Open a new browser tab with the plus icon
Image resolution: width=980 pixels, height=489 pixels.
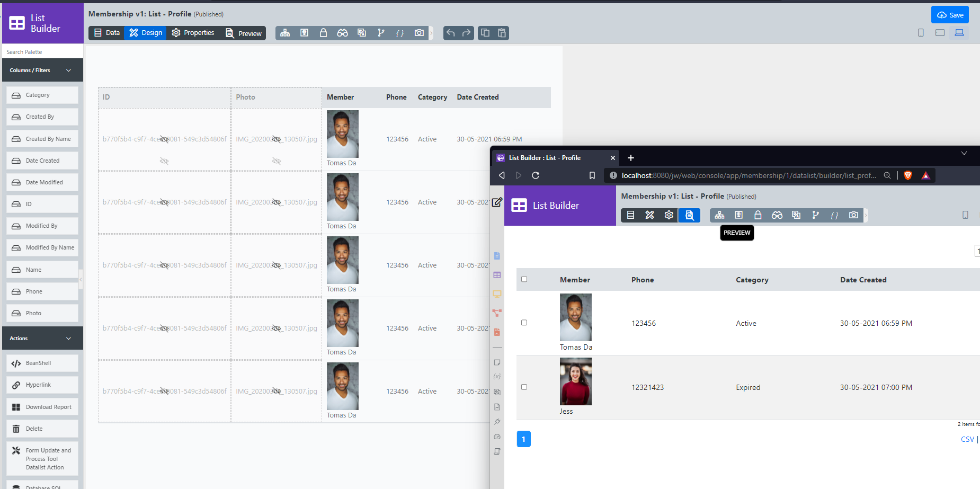pos(630,158)
